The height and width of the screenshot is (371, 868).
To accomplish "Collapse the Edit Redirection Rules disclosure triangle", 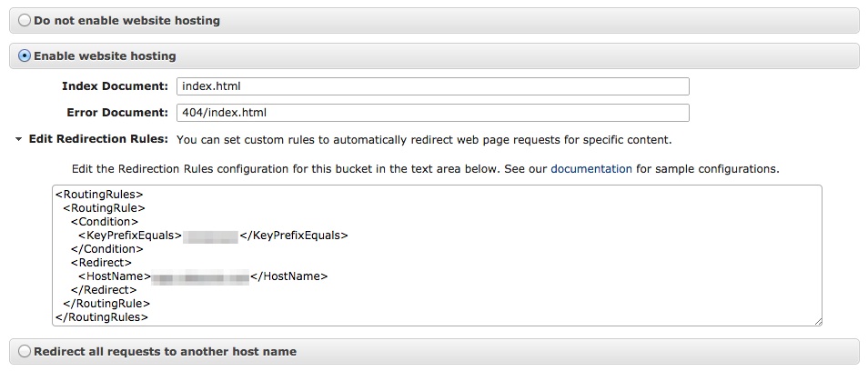I will [18, 140].
